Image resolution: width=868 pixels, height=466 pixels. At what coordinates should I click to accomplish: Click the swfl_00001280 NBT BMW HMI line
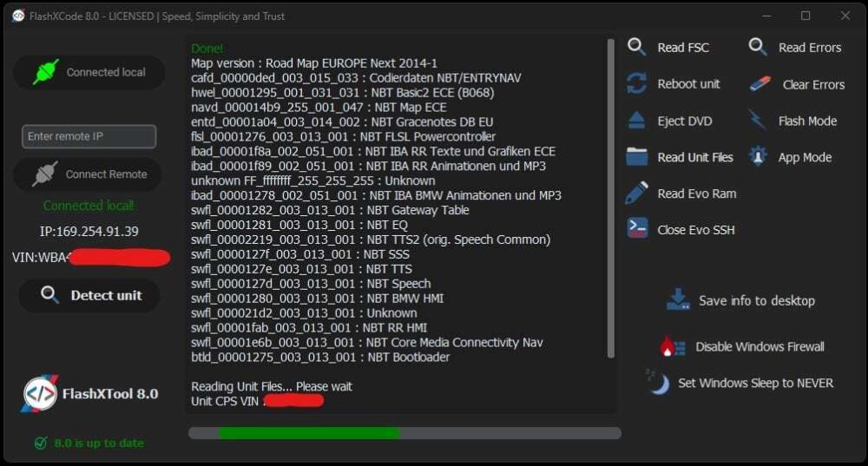pyautogui.click(x=317, y=299)
